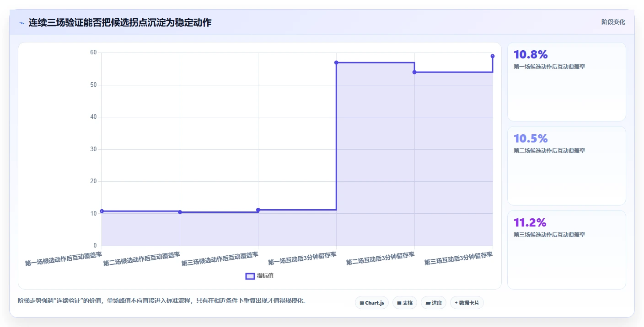Select the Chart.js chip
The width and height of the screenshot is (644, 327).
[371, 303]
